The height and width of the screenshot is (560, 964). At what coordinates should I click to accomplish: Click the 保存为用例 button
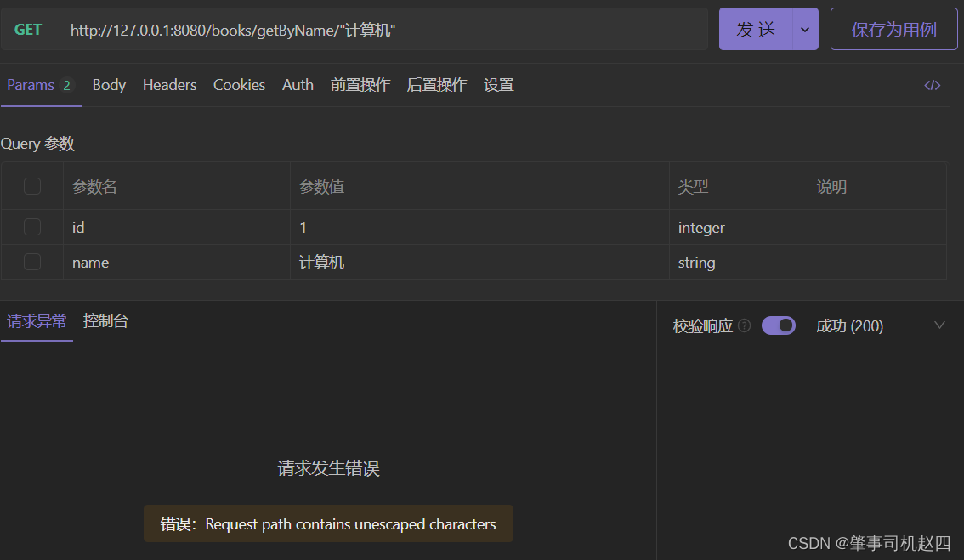click(x=893, y=30)
